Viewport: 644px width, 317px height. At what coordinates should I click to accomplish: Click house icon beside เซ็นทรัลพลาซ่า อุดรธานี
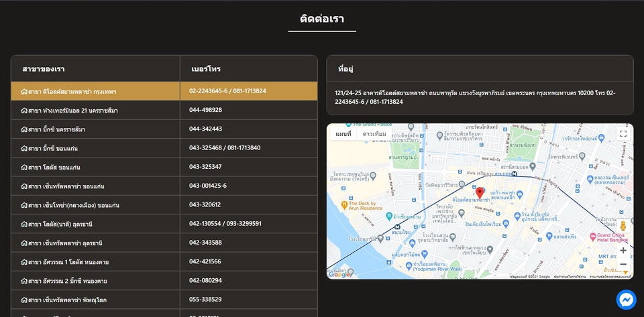(x=24, y=243)
